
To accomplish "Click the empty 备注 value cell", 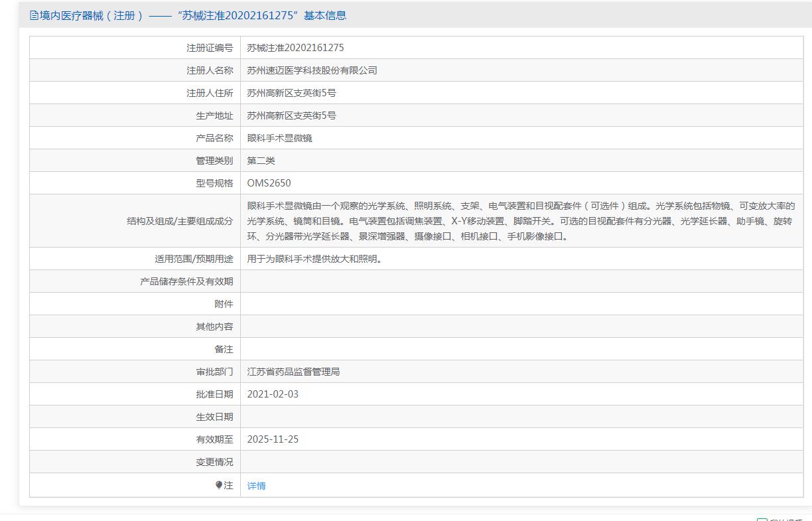I will 521,349.
